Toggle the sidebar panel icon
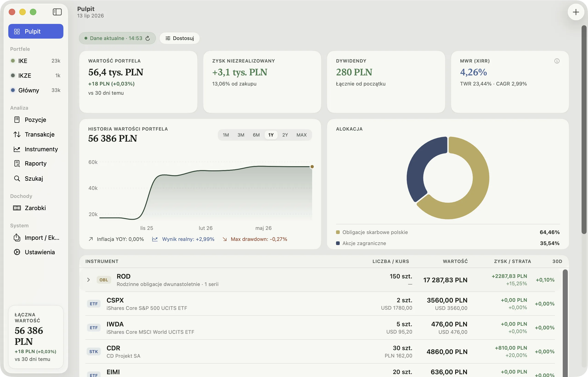588x377 pixels. tap(57, 12)
